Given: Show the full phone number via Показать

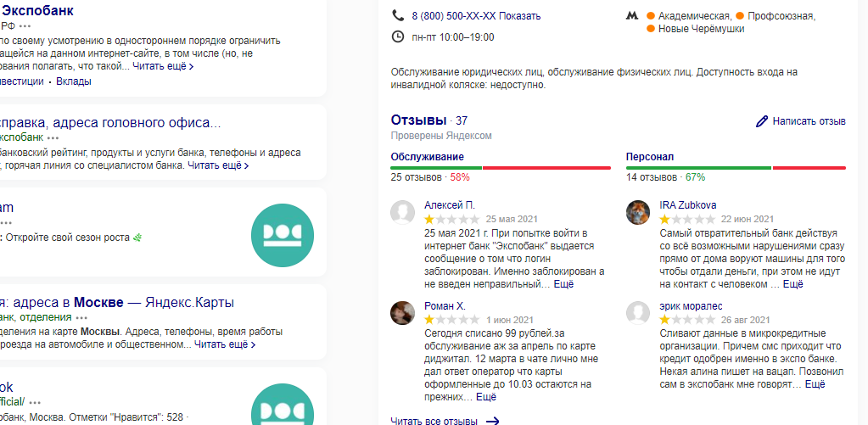Looking at the screenshot, I should [519, 16].
